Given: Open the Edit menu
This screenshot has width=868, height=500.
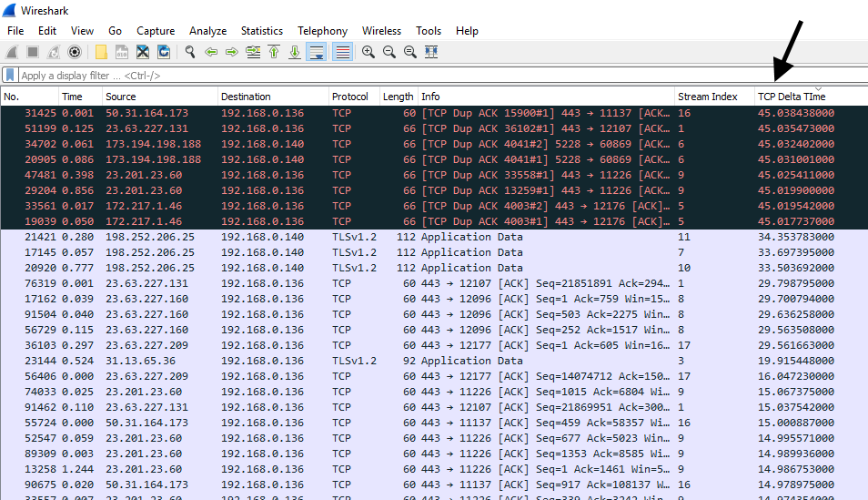Looking at the screenshot, I should [47, 31].
